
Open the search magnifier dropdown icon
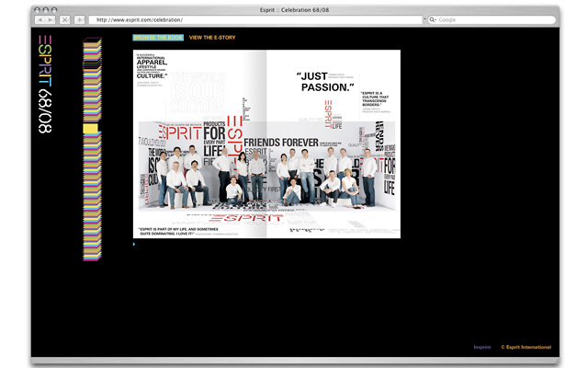(433, 20)
